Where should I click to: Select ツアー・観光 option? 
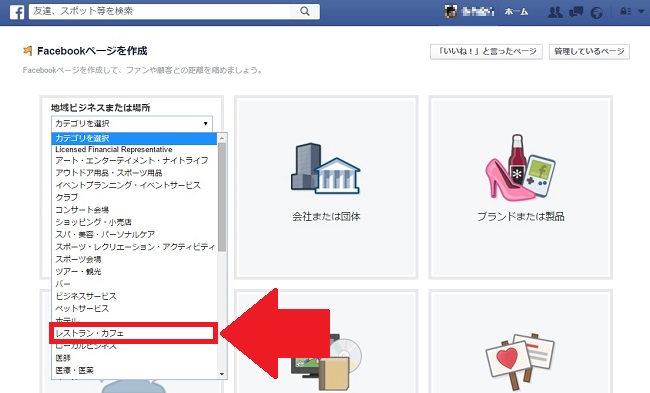pos(134,272)
